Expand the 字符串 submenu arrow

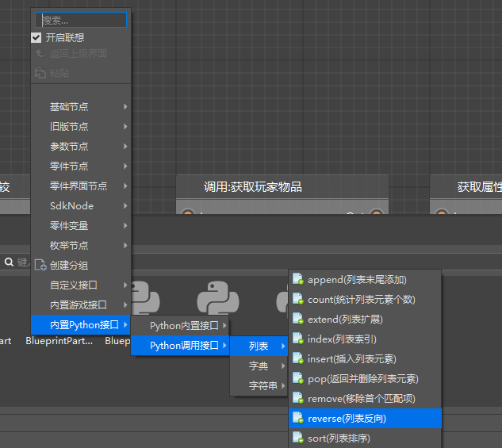tap(283, 385)
